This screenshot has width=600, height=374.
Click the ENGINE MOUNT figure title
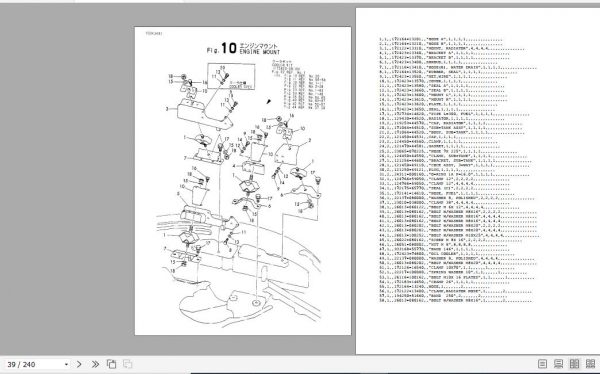tap(259, 52)
